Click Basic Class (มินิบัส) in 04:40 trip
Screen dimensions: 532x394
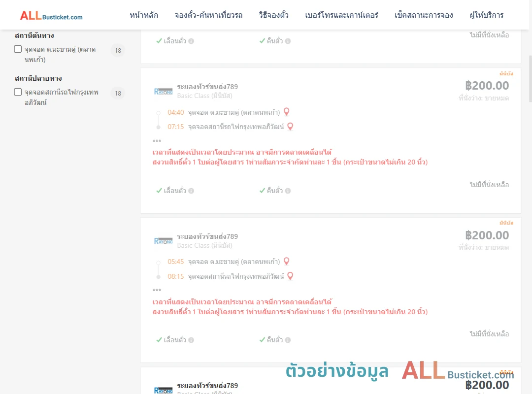[x=204, y=96]
